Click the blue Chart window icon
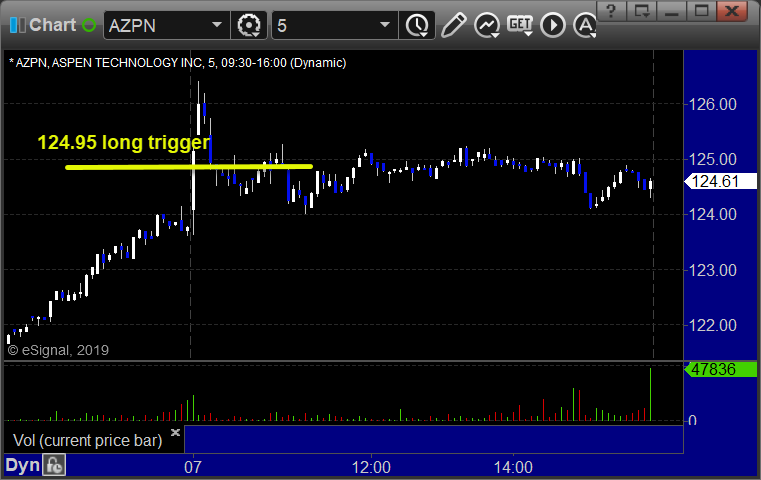 click(17, 25)
